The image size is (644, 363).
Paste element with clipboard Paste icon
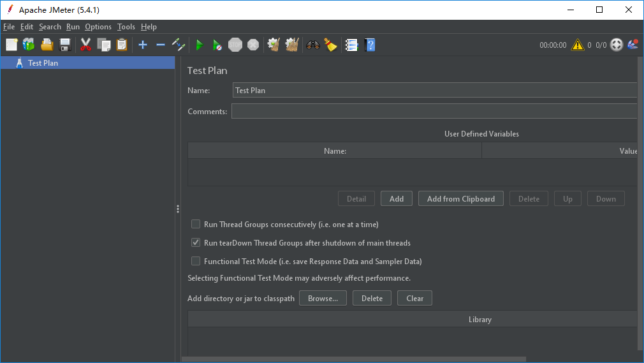pos(122,45)
